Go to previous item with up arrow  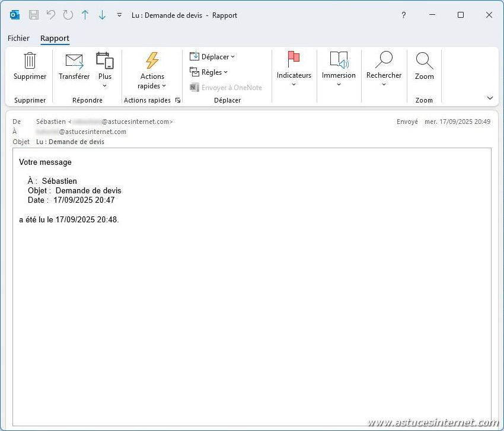[85, 15]
